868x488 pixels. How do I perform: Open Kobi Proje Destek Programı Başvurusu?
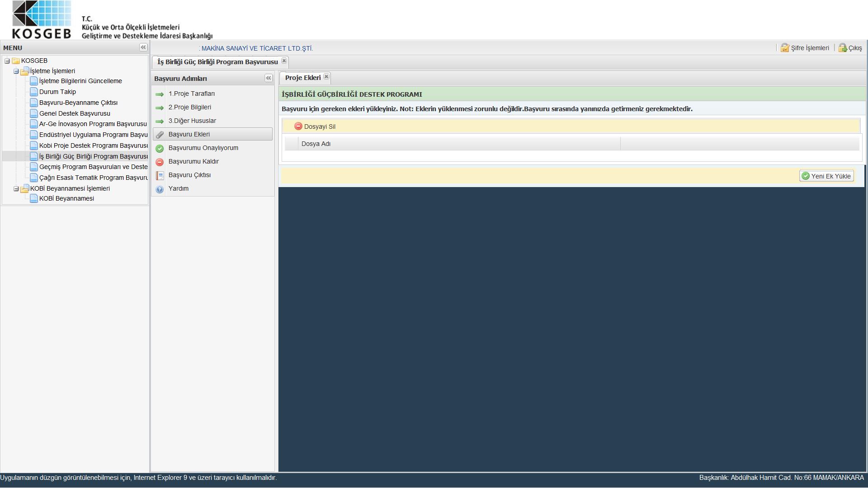pos(94,145)
